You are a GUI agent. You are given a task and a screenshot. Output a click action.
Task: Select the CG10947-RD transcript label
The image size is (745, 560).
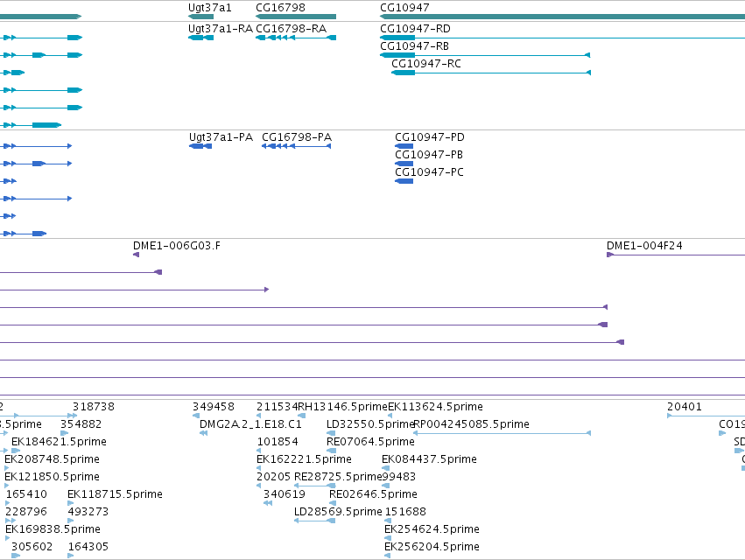[x=415, y=29]
